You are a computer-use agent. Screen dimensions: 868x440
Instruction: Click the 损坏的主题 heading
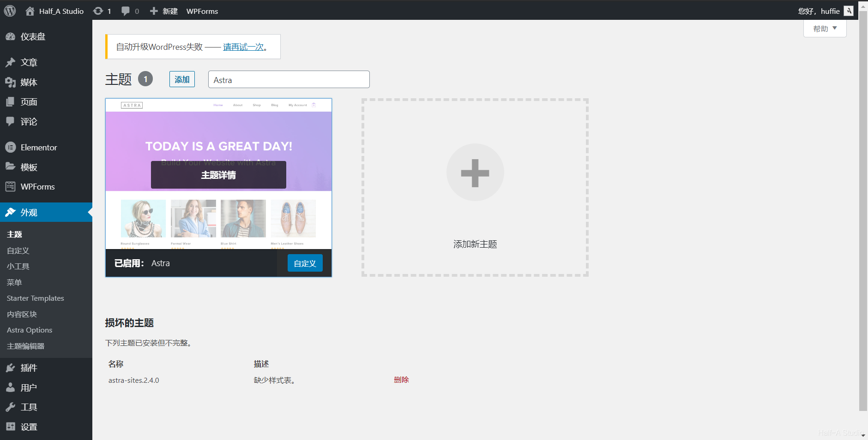(x=129, y=323)
